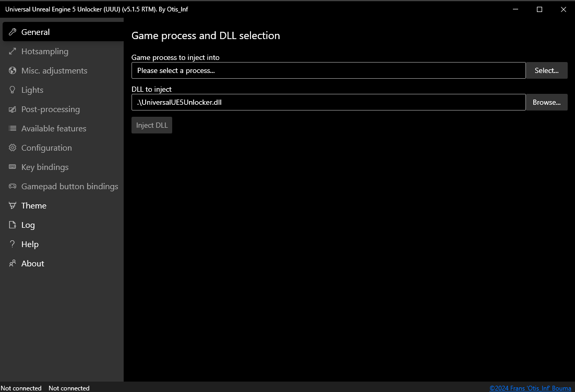
Task: Click the 'DLL to inject' label
Action: [151, 89]
